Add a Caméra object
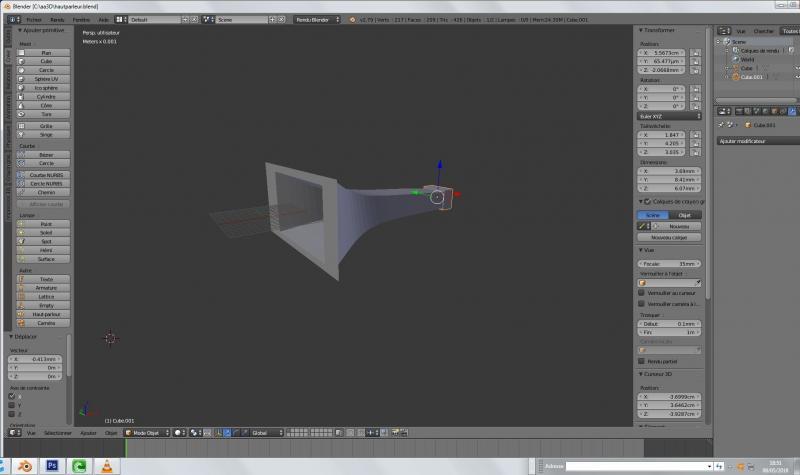The width and height of the screenshot is (800, 475). pyautogui.click(x=46, y=323)
